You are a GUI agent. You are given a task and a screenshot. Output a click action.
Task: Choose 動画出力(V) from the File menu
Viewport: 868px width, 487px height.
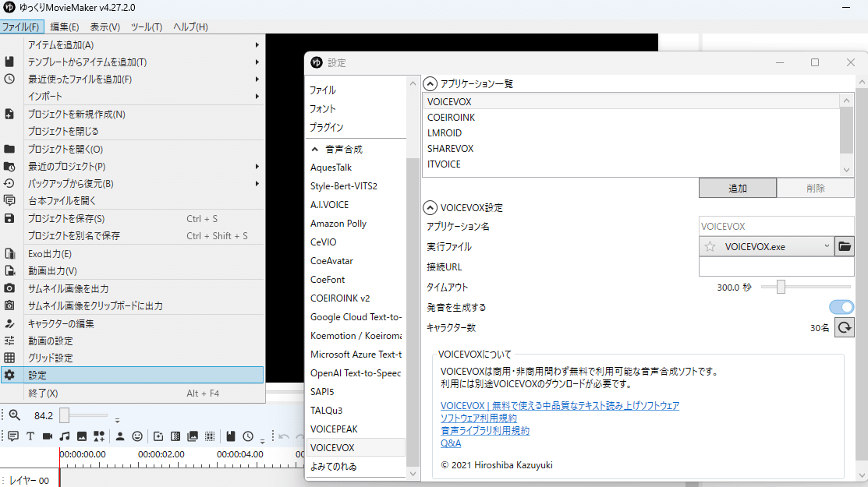click(x=132, y=271)
